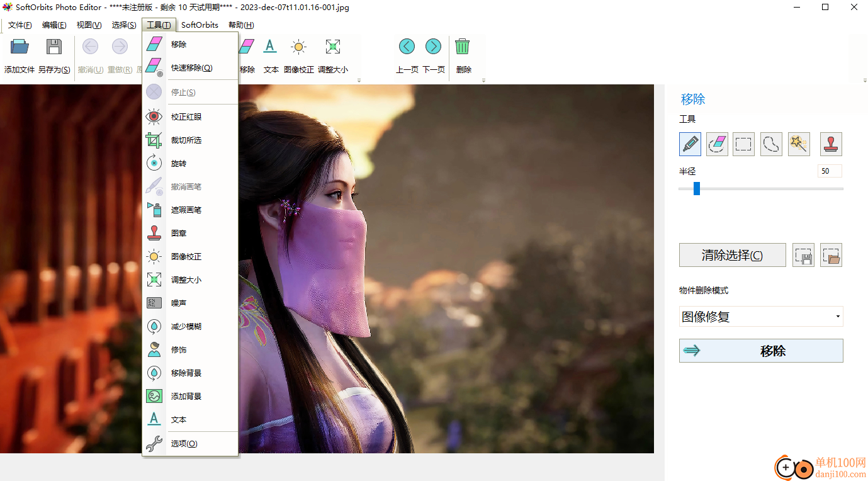
Task: Expand the far-right toolbar overflow arrow
Action: [865, 81]
